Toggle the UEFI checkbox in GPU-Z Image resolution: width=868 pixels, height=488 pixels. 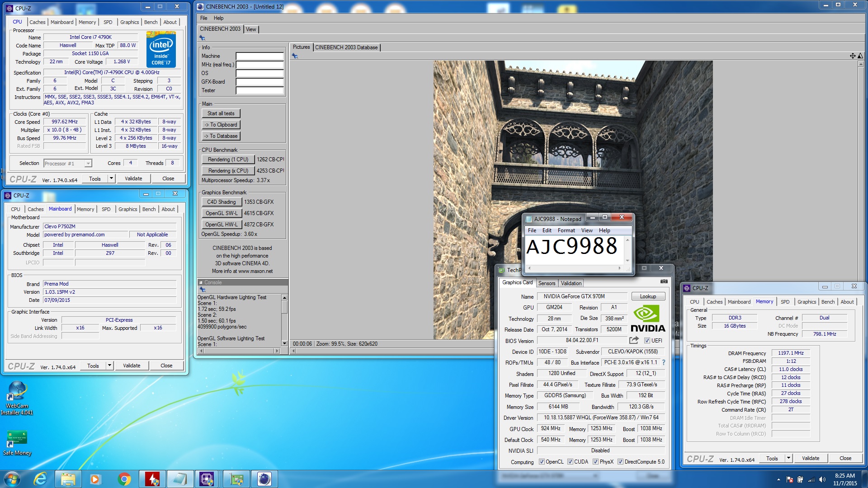(x=647, y=341)
